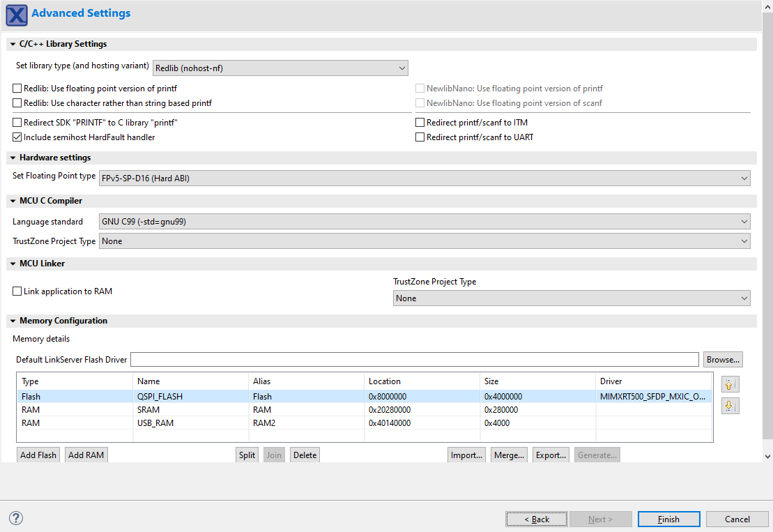Open the help question mark icon

tap(16, 518)
